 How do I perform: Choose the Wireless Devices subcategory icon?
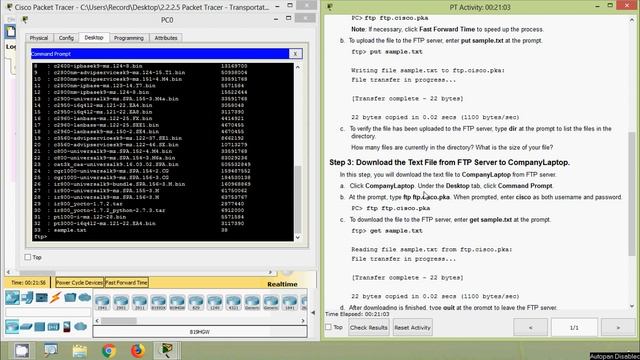click(x=53, y=327)
